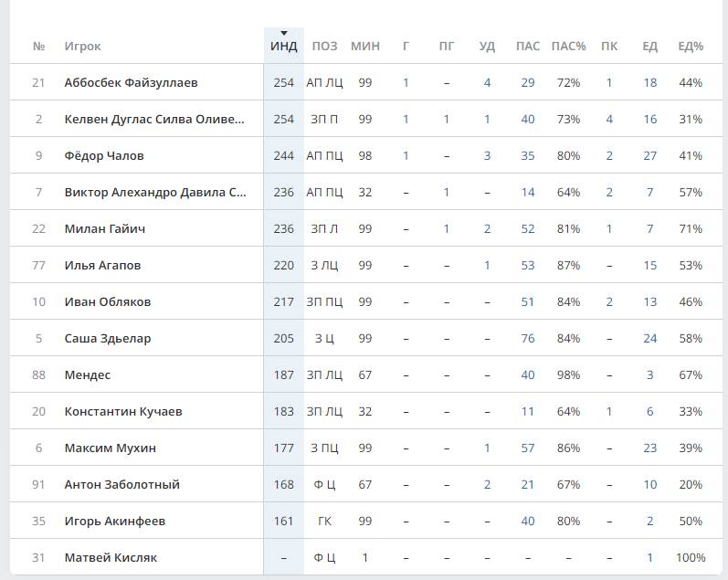Sort players by ПАС% column
Viewport: 728px width, 580px height.
pos(568,47)
